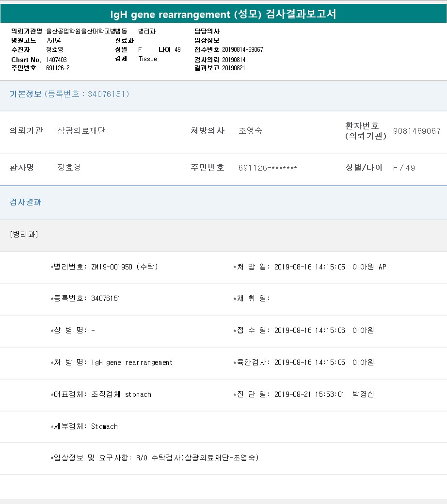Click the empty 채취일 label
The width and height of the screenshot is (447, 504).
pyautogui.click(x=251, y=299)
